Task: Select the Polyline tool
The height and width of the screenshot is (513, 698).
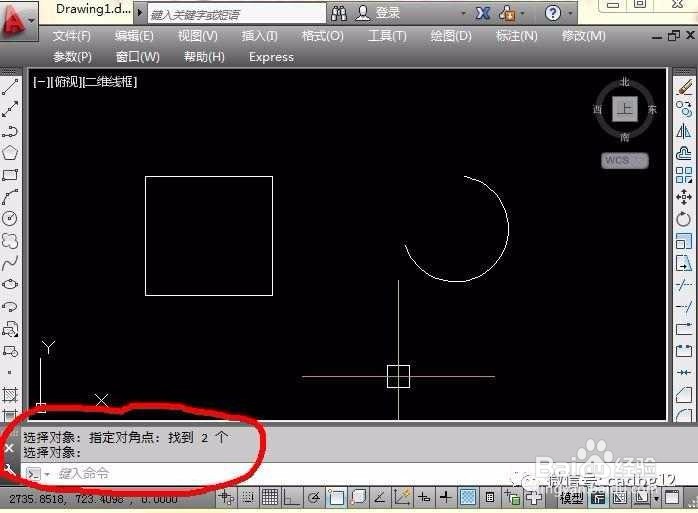Action: (x=10, y=131)
